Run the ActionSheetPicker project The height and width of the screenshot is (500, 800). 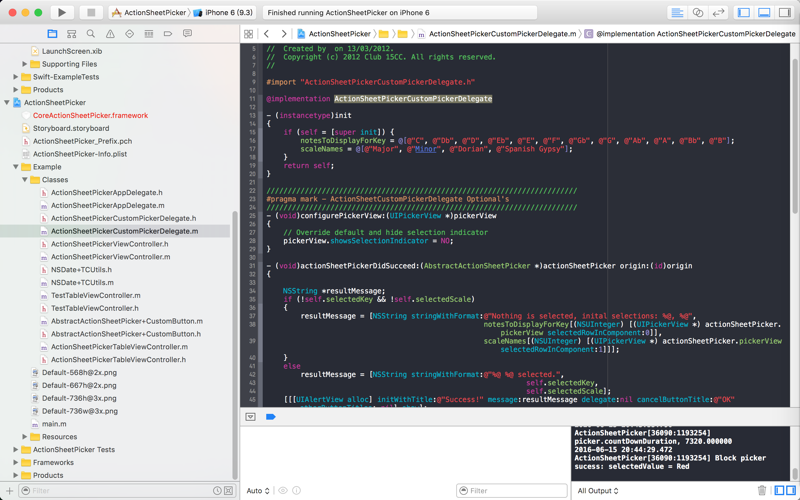click(x=61, y=13)
